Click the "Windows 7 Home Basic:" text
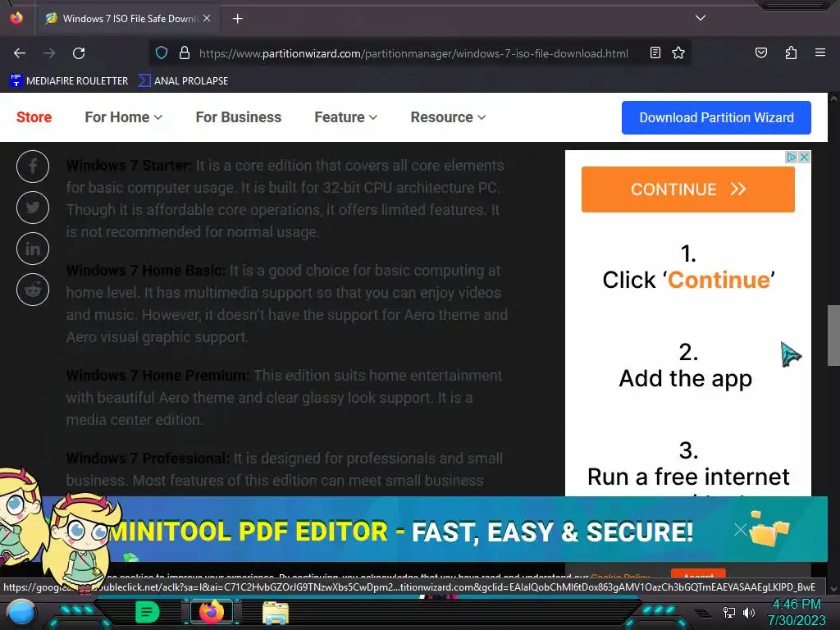Image resolution: width=840 pixels, height=630 pixels. pos(146,271)
